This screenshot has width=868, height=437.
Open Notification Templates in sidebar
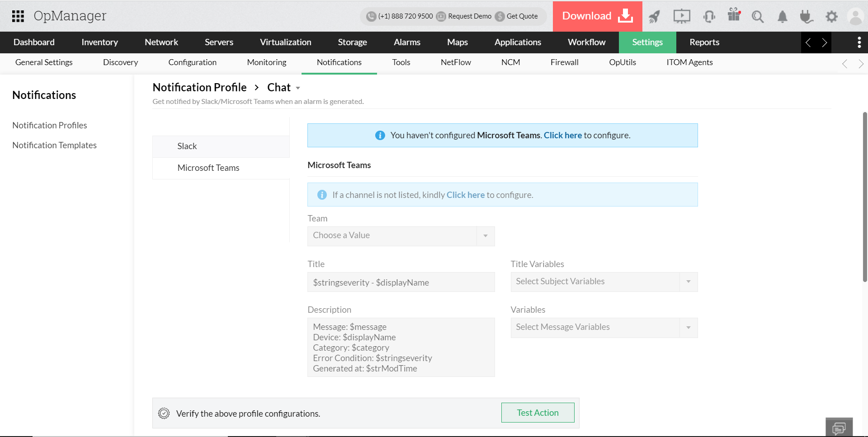[55, 145]
